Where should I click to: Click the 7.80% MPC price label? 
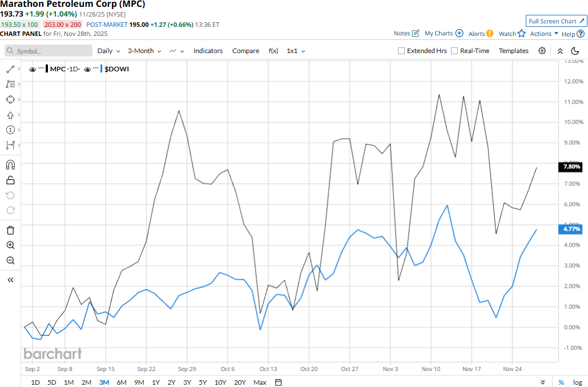570,167
